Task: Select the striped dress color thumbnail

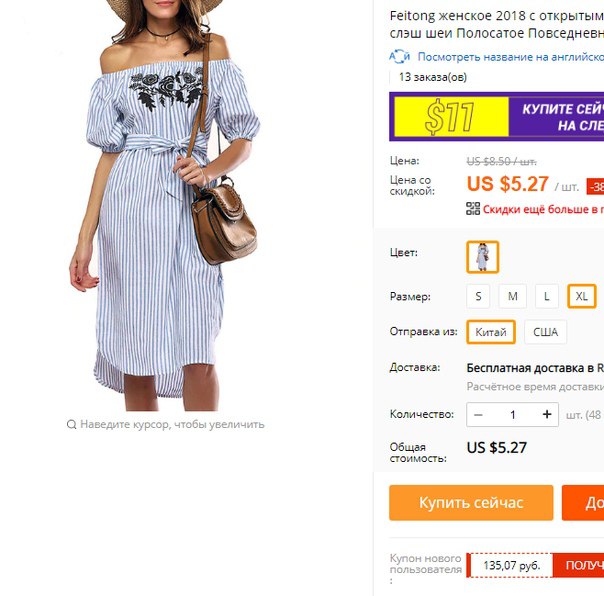Action: pos(483,257)
